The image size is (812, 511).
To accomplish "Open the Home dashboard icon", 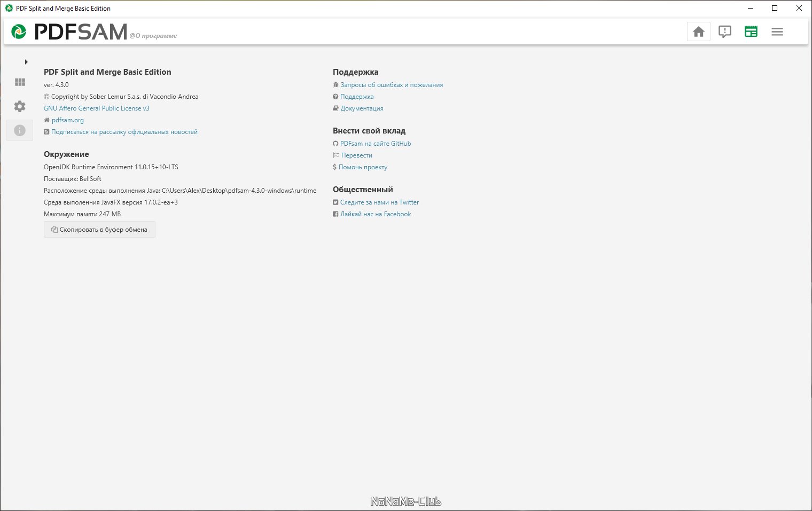I will (x=699, y=32).
